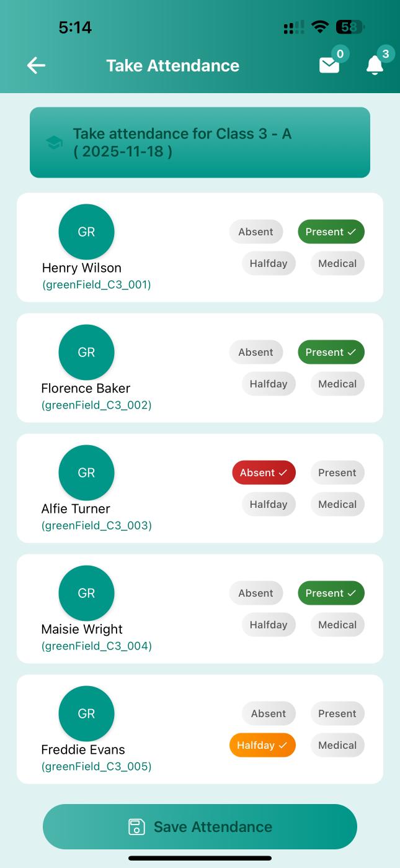Mark Alfie Turner as Present
This screenshot has height=868, width=400.
click(x=337, y=472)
